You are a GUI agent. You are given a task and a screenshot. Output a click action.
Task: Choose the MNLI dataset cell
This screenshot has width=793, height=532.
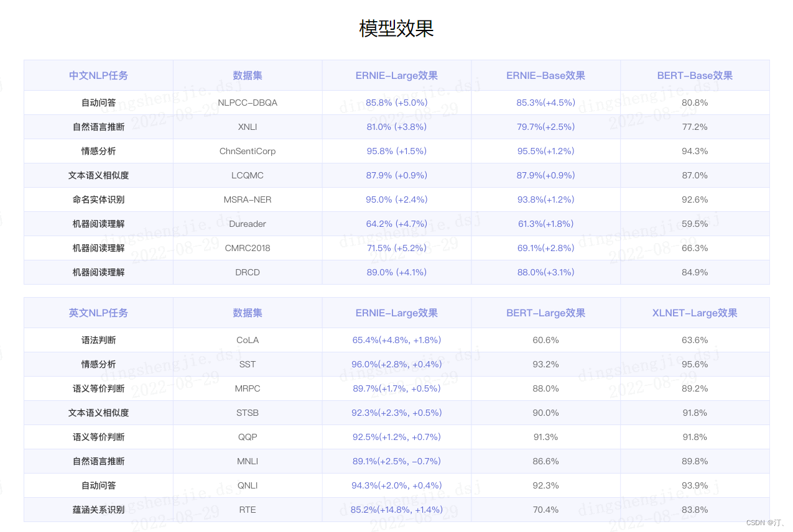248,461
